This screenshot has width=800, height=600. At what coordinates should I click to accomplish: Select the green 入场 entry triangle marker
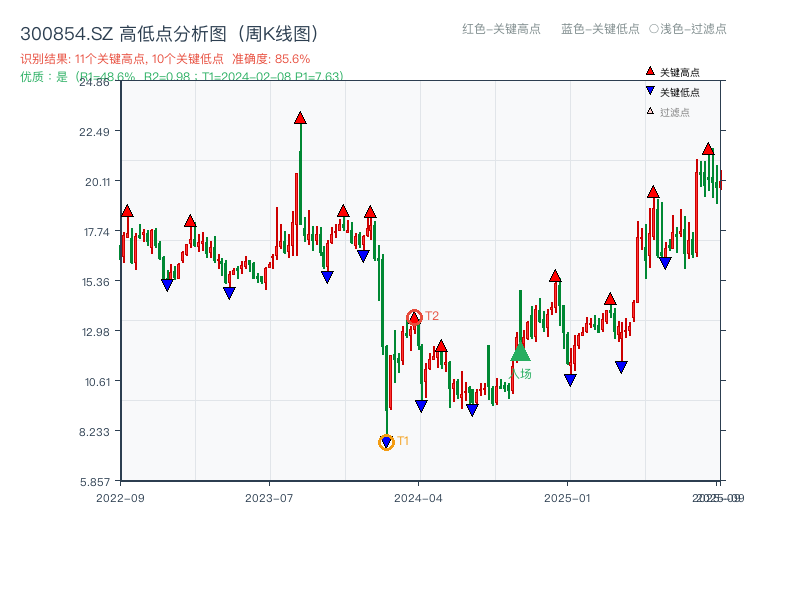pos(519,355)
